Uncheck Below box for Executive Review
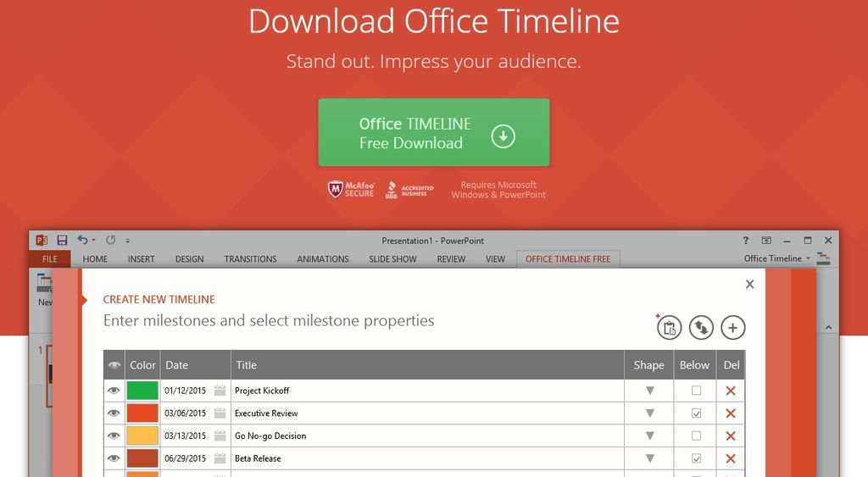The width and height of the screenshot is (868, 477). click(696, 413)
